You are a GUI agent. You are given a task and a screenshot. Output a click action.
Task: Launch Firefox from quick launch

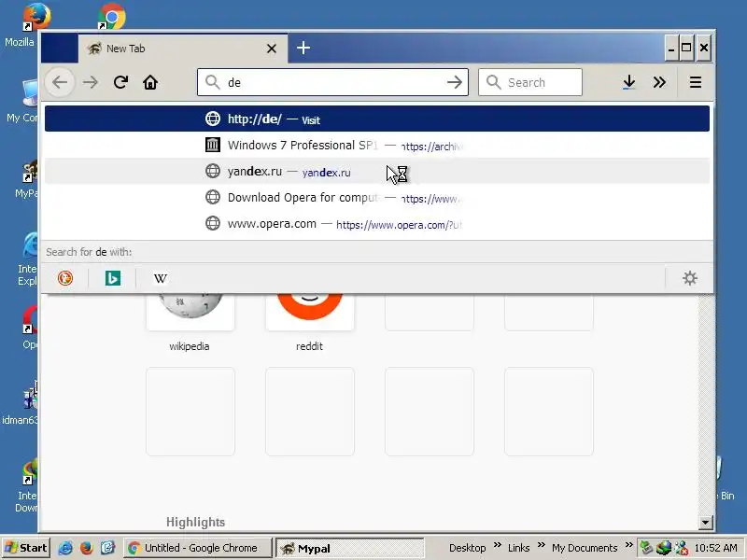(x=87, y=548)
